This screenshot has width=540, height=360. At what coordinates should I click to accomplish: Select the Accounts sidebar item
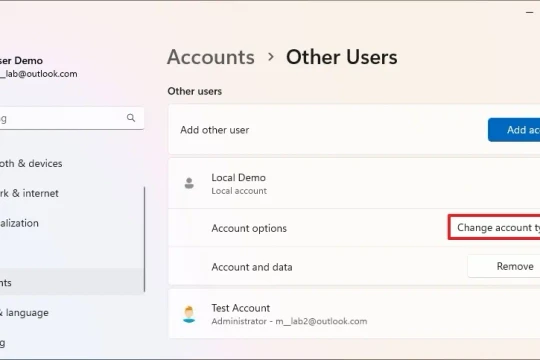coord(71,282)
